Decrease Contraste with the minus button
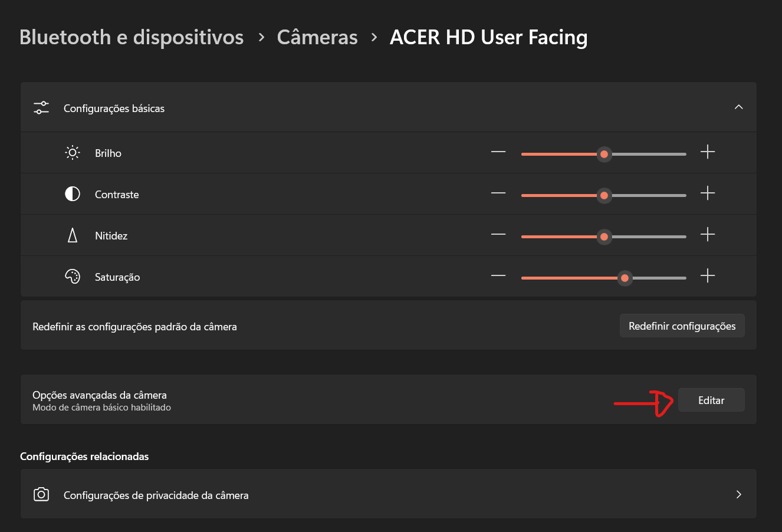Viewport: 782px width, 532px height. [498, 193]
